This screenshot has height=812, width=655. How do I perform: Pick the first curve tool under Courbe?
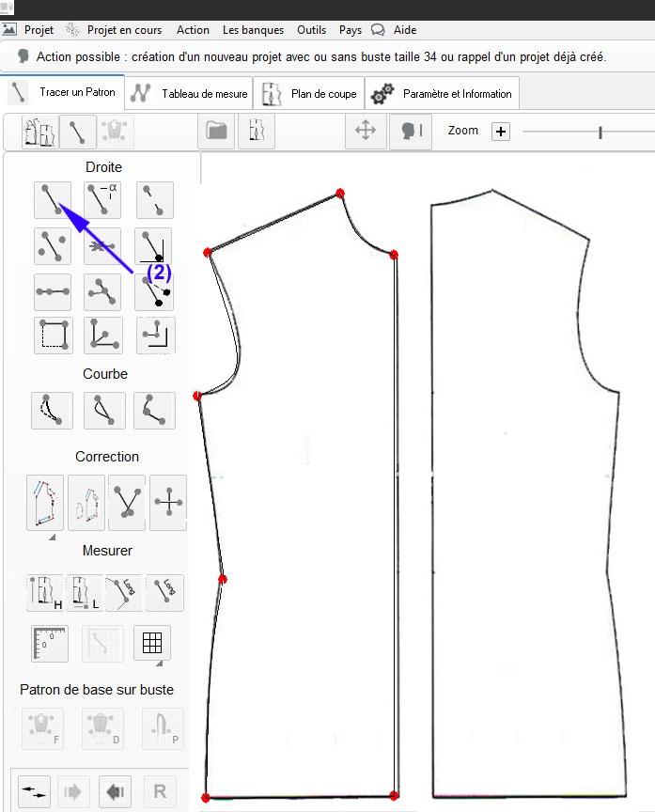pyautogui.click(x=52, y=411)
